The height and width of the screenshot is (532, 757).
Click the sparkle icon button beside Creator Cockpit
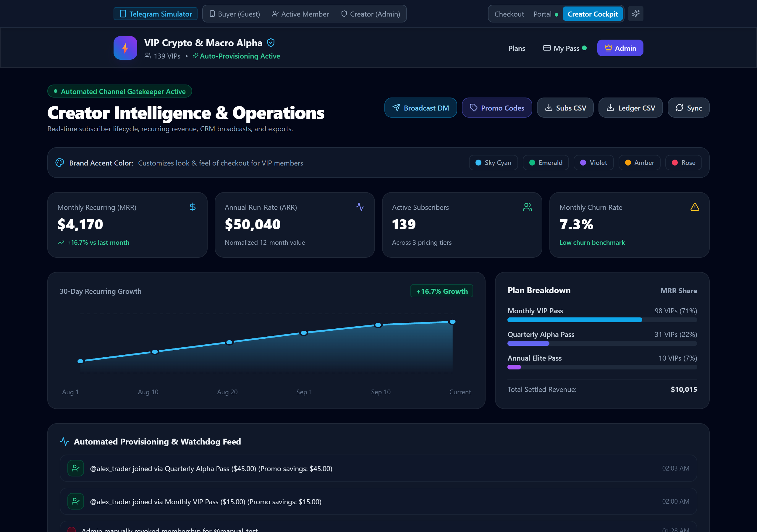(x=635, y=14)
